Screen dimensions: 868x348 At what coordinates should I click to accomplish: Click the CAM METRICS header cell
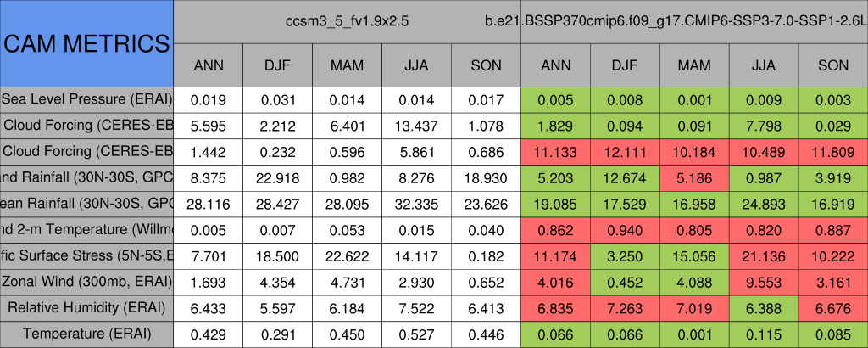[86, 43]
